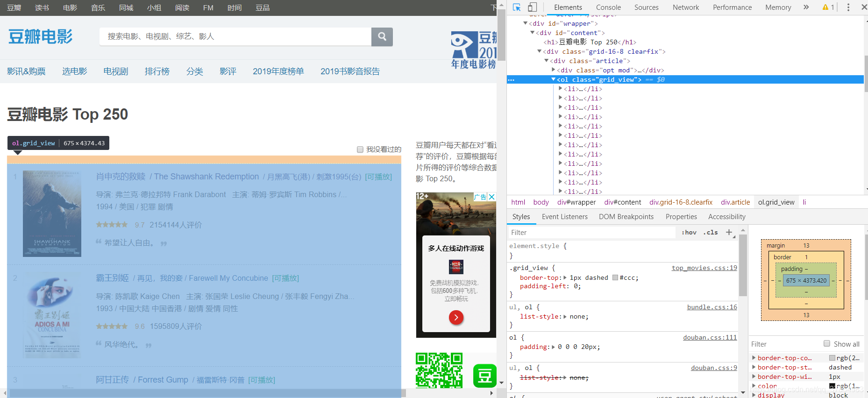The width and height of the screenshot is (868, 398).
Task: Focus the movie search input field
Action: [235, 36]
